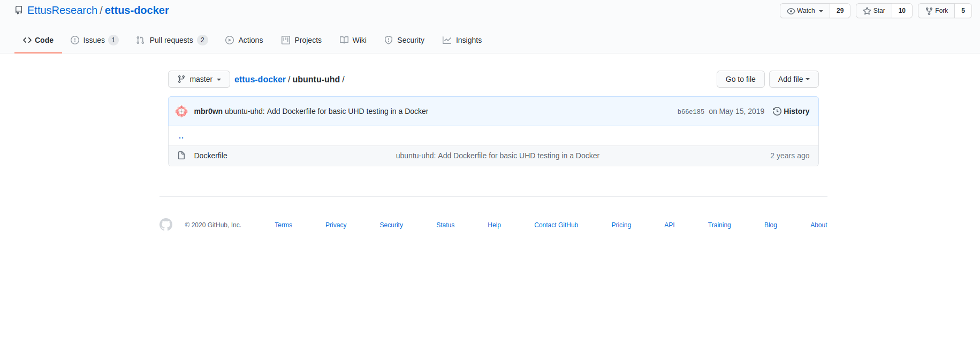
Task: Click the GitHub Octocat footer logo
Action: 166,225
